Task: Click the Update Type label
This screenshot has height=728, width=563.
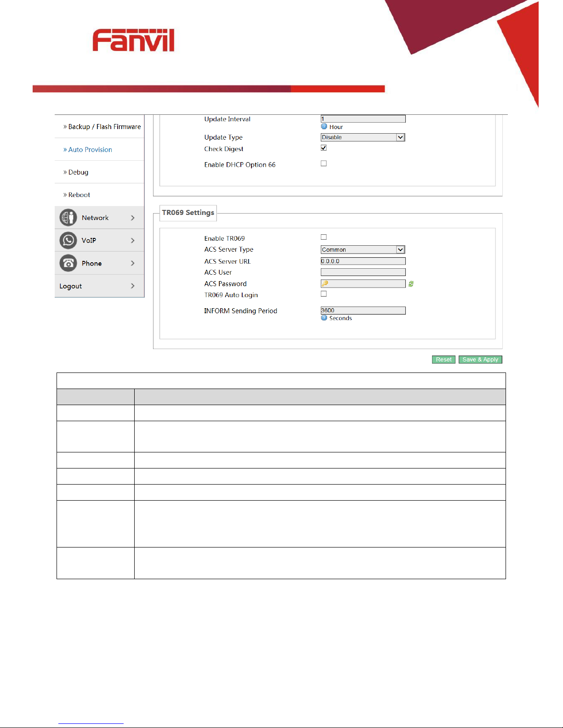Action: [x=223, y=137]
